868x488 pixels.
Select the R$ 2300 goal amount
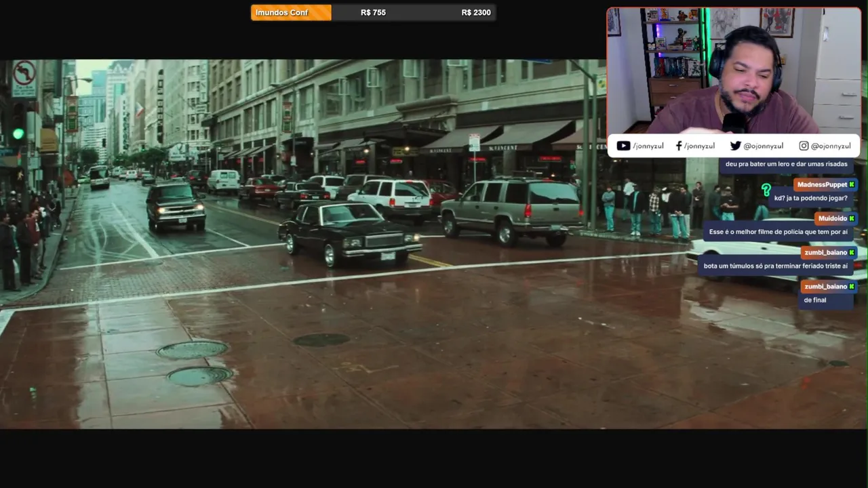coord(476,12)
